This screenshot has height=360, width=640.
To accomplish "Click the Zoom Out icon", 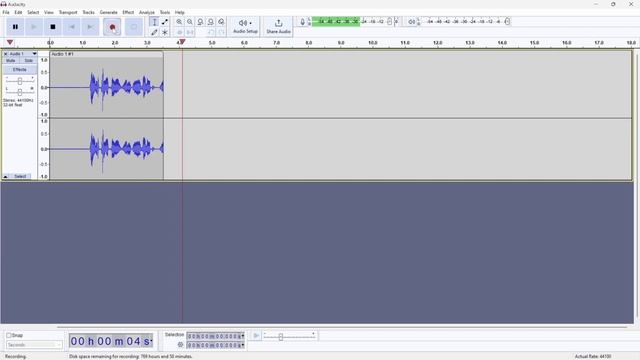I will (x=190, y=22).
